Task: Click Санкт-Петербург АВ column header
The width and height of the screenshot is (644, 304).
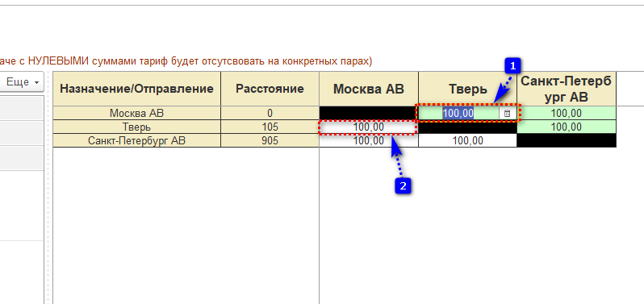Action: (x=567, y=89)
